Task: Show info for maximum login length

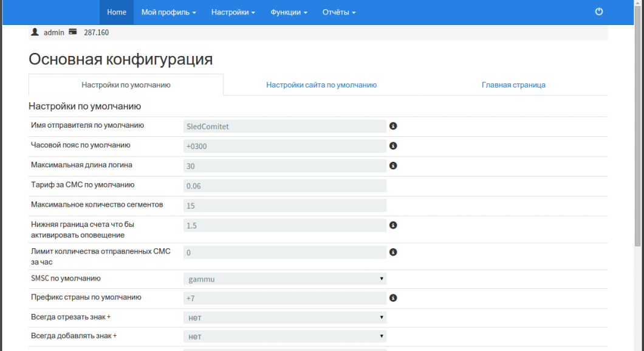Action: coord(393,165)
